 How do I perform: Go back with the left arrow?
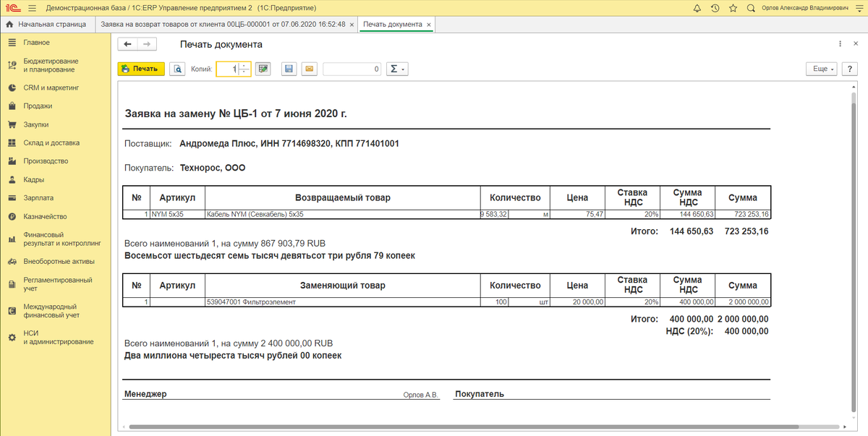pyautogui.click(x=127, y=44)
